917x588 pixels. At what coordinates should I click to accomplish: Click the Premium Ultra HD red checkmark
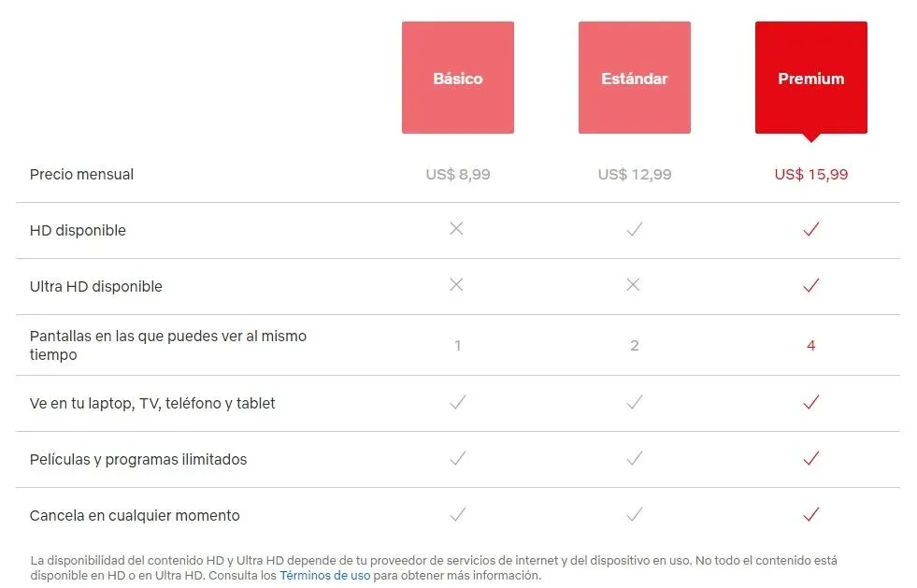tap(811, 285)
